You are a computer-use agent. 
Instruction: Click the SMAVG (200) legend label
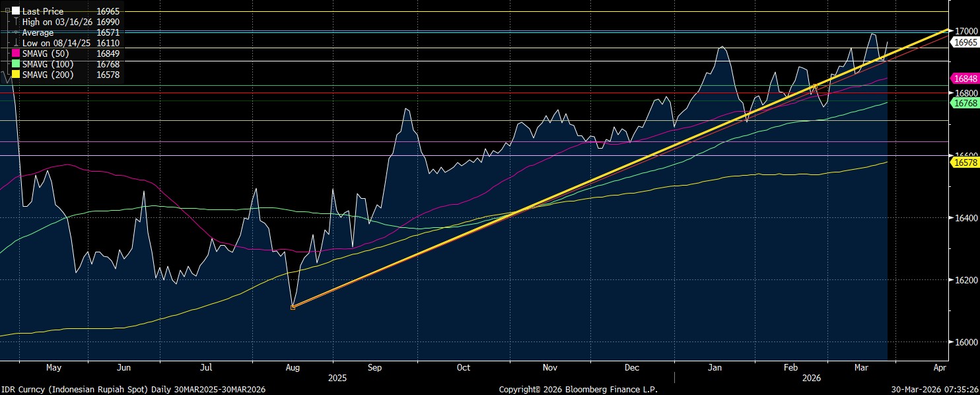tap(48, 75)
